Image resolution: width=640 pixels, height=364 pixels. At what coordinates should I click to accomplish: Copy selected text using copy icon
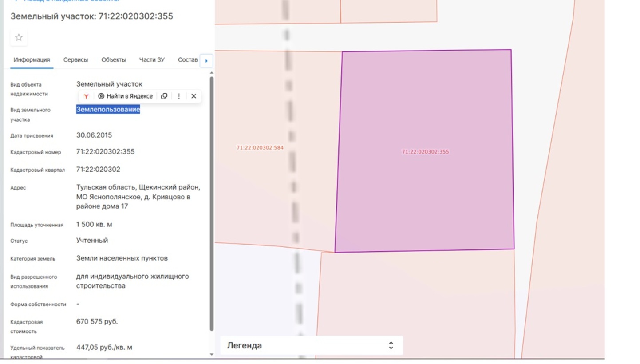point(164,96)
